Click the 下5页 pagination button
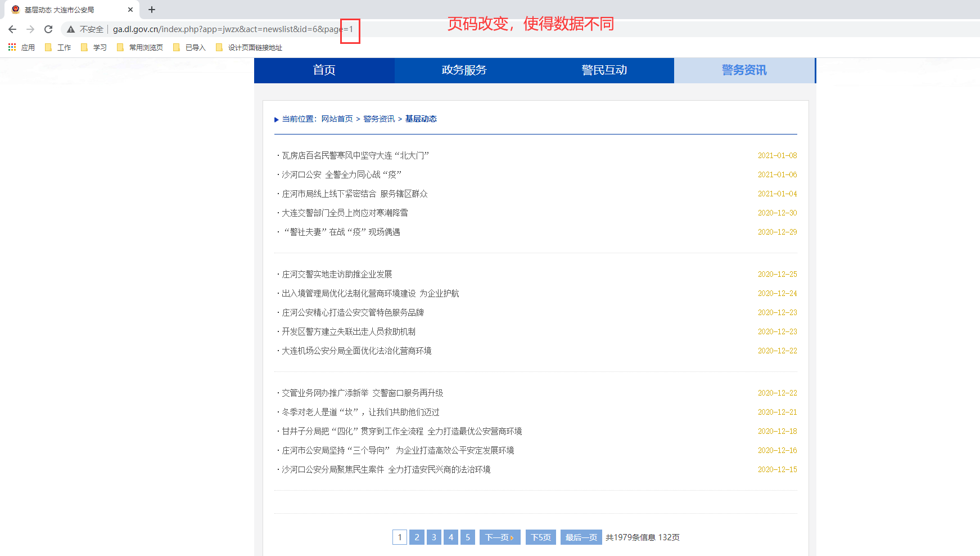This screenshot has width=980, height=556. coord(541,537)
